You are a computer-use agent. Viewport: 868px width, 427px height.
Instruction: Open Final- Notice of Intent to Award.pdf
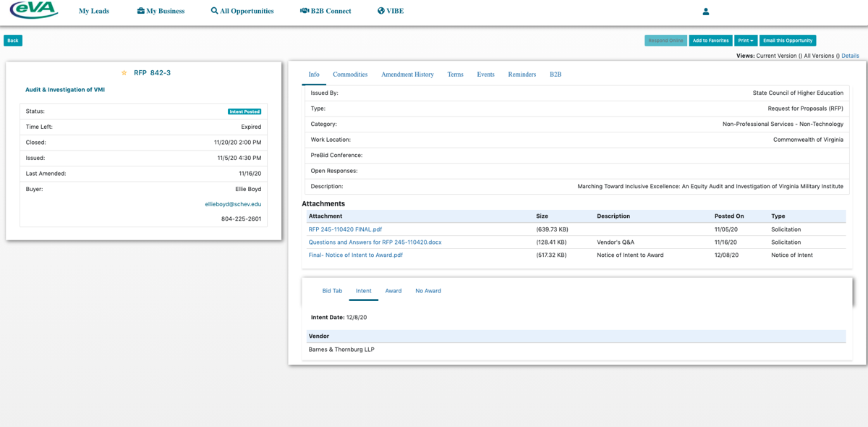tap(356, 255)
